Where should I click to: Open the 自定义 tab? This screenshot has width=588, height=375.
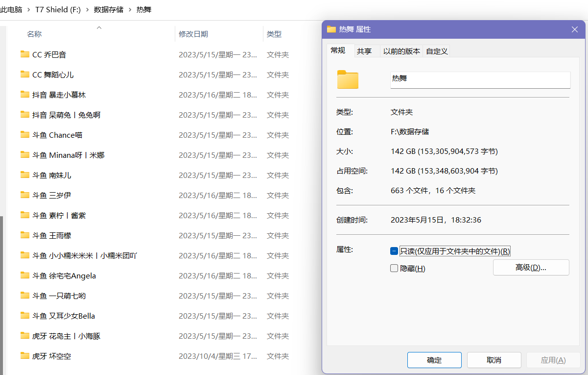pyautogui.click(x=437, y=51)
